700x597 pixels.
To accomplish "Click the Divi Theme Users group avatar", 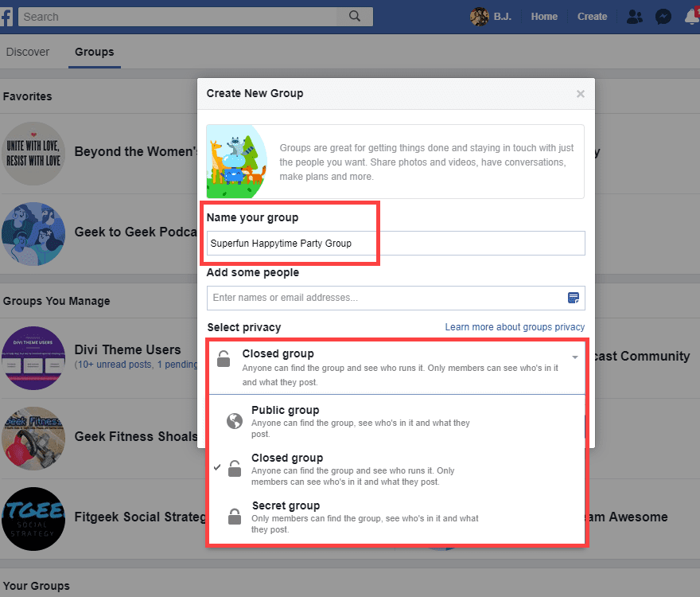I will (x=33, y=358).
